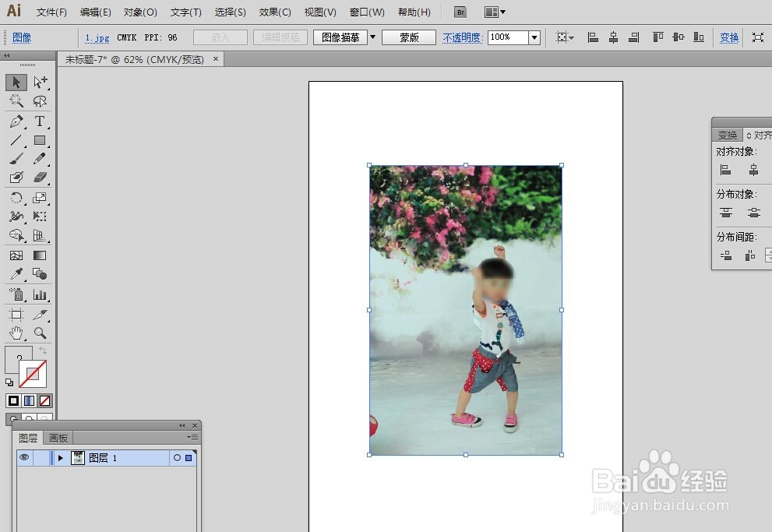This screenshot has height=532, width=772.
Task: Hide 图层 1 with eye icon
Action: (23, 458)
